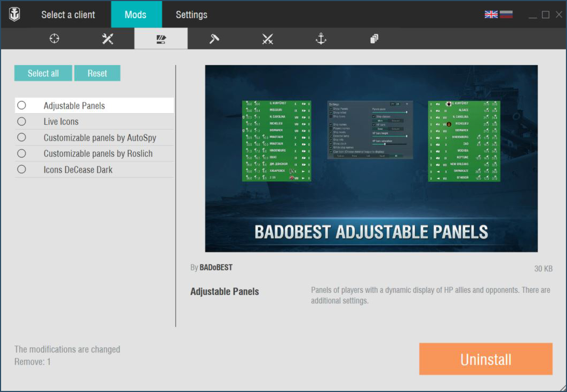Click the Live Icons list label
567x392 pixels.
[x=61, y=122]
